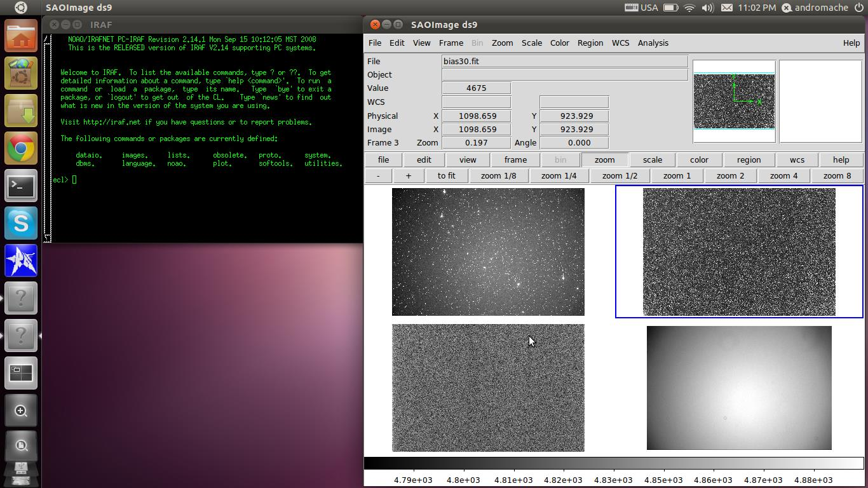Click the zoom out '-' button
This screenshot has height=488, width=868.
[x=378, y=175]
